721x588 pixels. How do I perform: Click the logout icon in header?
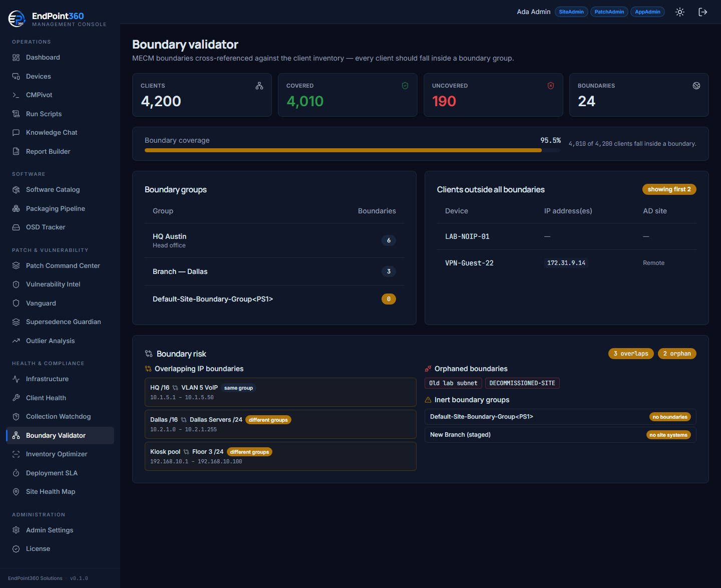[x=702, y=12]
